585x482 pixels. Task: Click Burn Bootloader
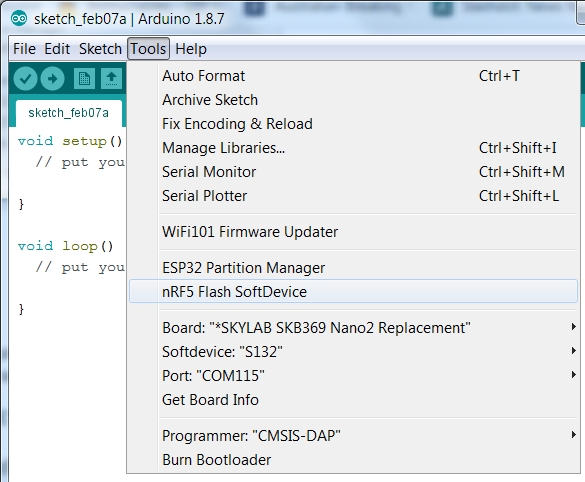(353, 460)
